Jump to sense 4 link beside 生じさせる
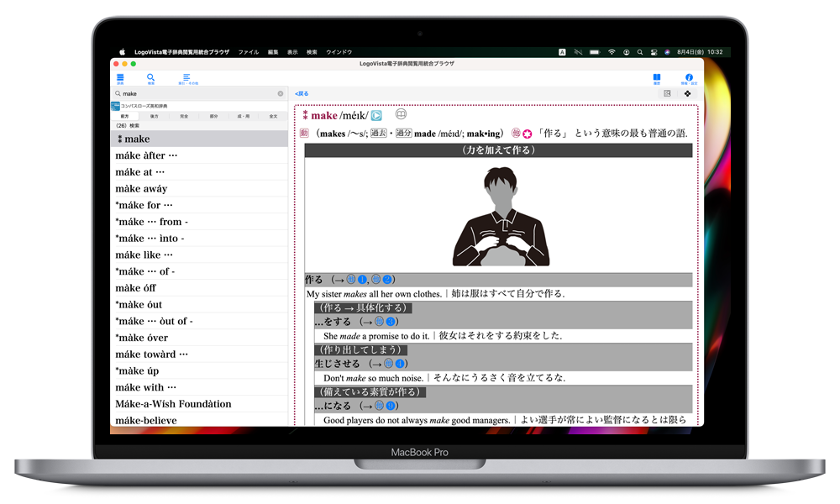The width and height of the screenshot is (840, 504). click(x=400, y=364)
